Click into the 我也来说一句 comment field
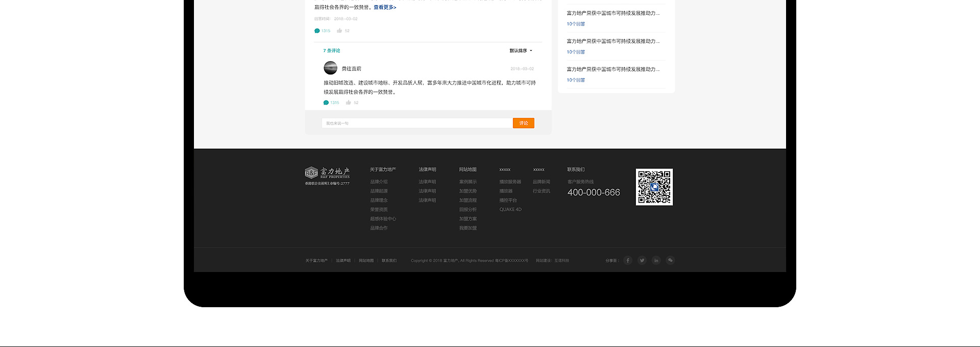 pyautogui.click(x=416, y=123)
